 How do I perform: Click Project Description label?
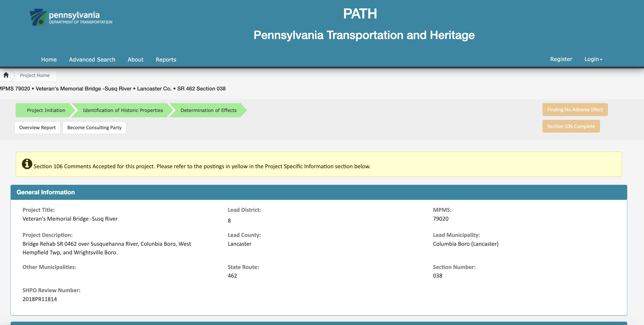pyautogui.click(x=48, y=235)
